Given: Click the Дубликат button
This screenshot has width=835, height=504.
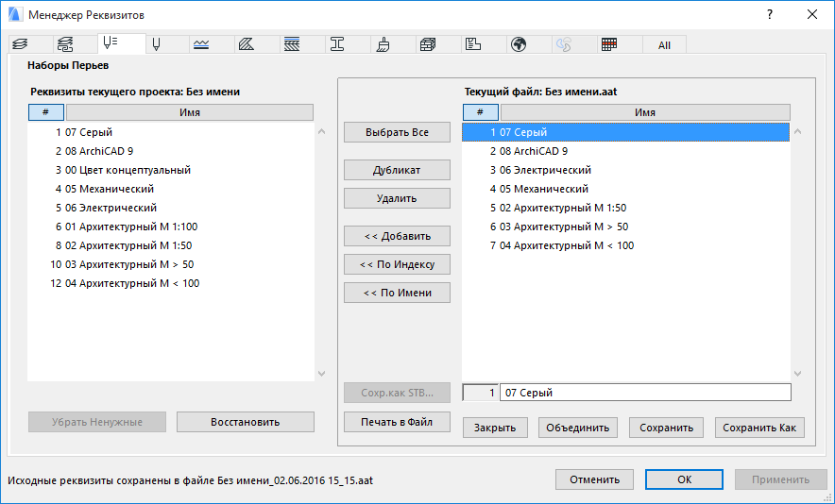Looking at the screenshot, I should tap(398, 170).
